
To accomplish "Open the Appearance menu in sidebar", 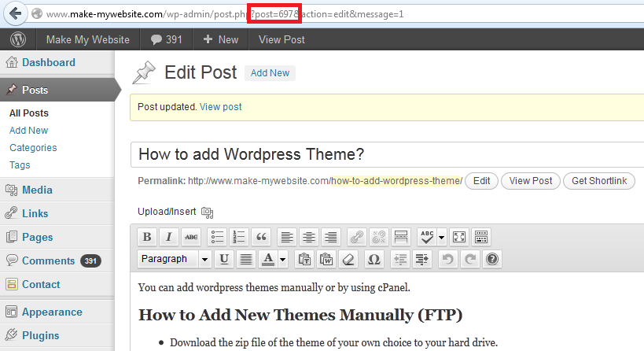I will pos(52,312).
